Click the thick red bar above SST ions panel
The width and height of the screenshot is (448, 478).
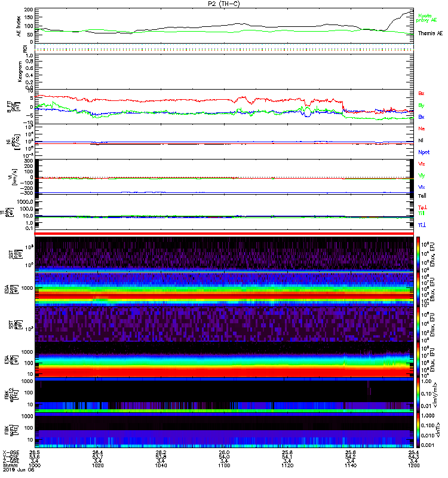[x=224, y=234]
